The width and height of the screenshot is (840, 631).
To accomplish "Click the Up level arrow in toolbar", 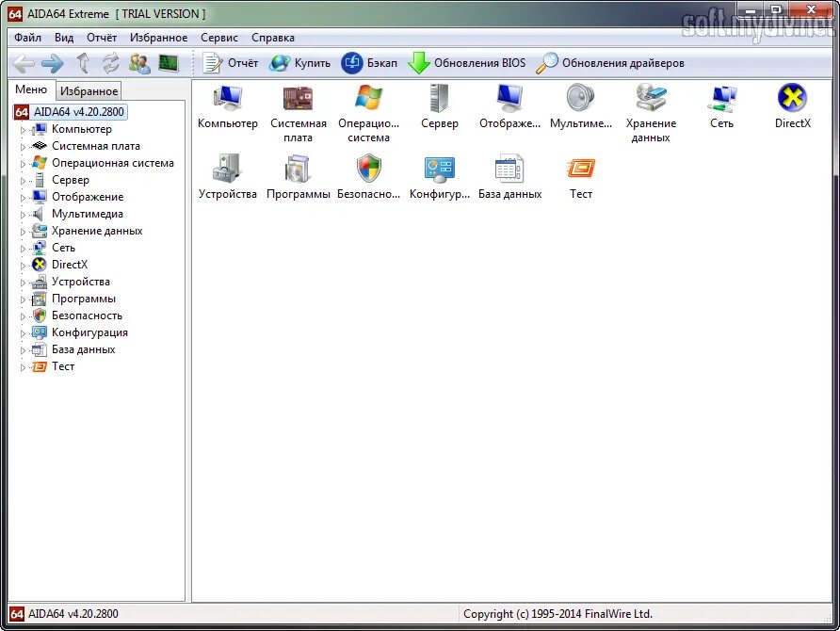I will click(83, 64).
